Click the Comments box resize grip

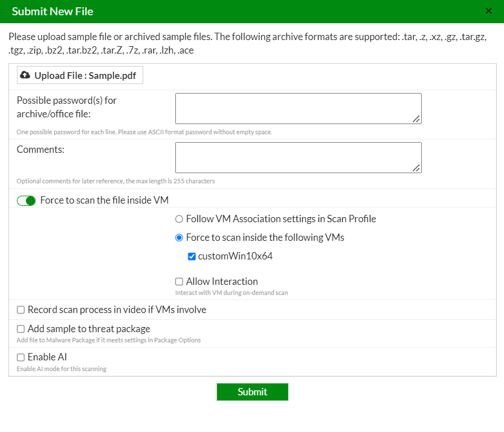(x=416, y=168)
